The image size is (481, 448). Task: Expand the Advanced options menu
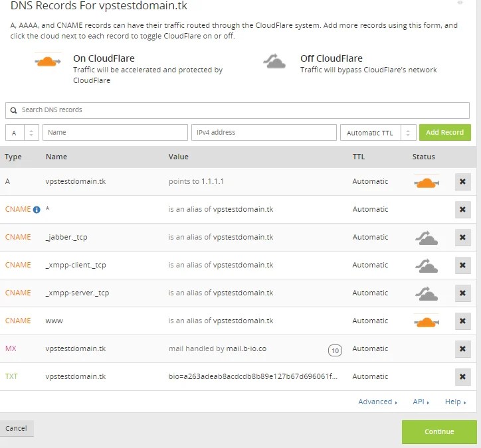[377, 402]
